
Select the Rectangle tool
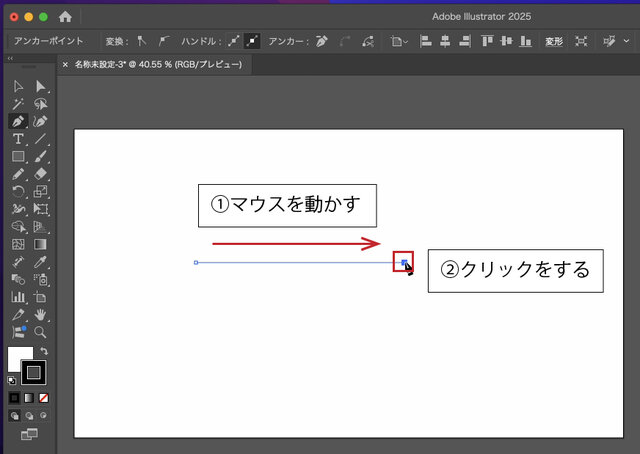pyautogui.click(x=18, y=157)
